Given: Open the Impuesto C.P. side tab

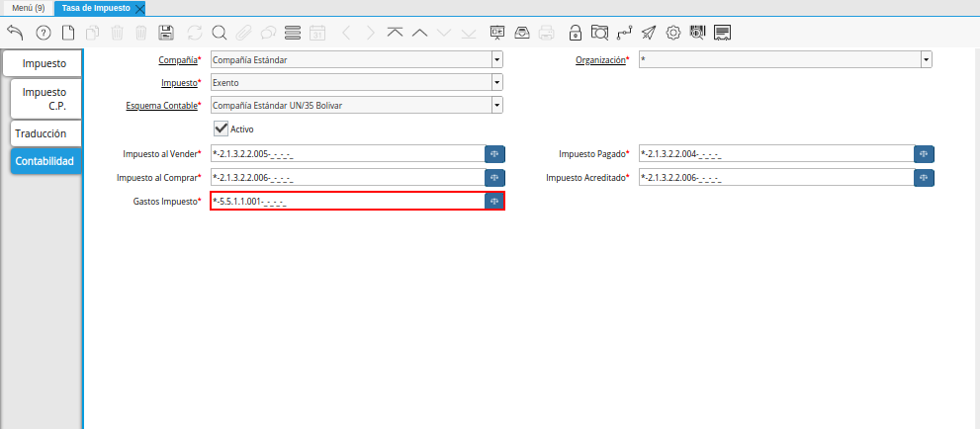Looking at the screenshot, I should pyautogui.click(x=45, y=99).
